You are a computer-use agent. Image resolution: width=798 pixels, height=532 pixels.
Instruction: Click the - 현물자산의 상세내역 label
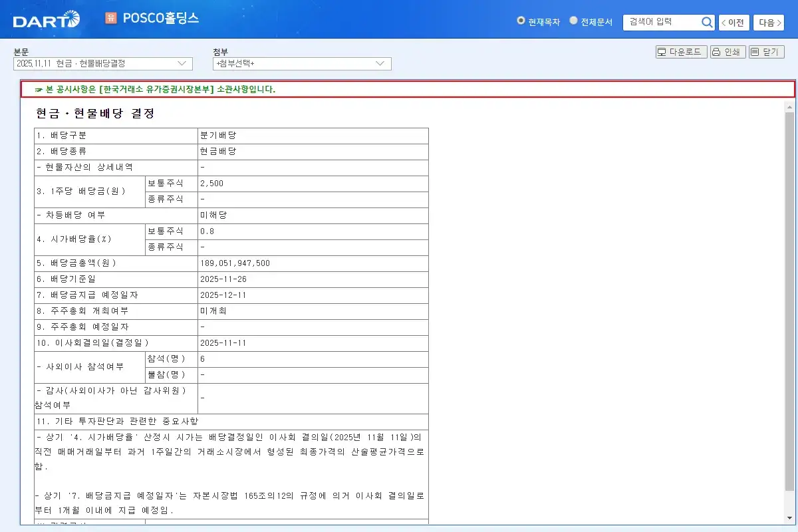(84, 168)
